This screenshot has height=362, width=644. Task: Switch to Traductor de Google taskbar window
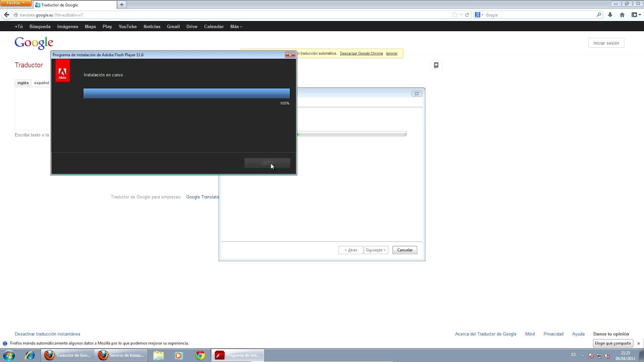[68, 355]
